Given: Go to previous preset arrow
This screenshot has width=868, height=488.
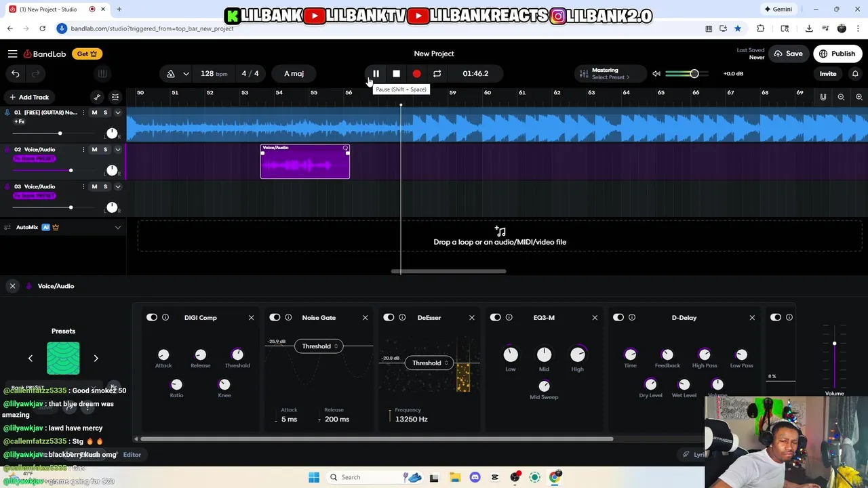Looking at the screenshot, I should point(30,358).
